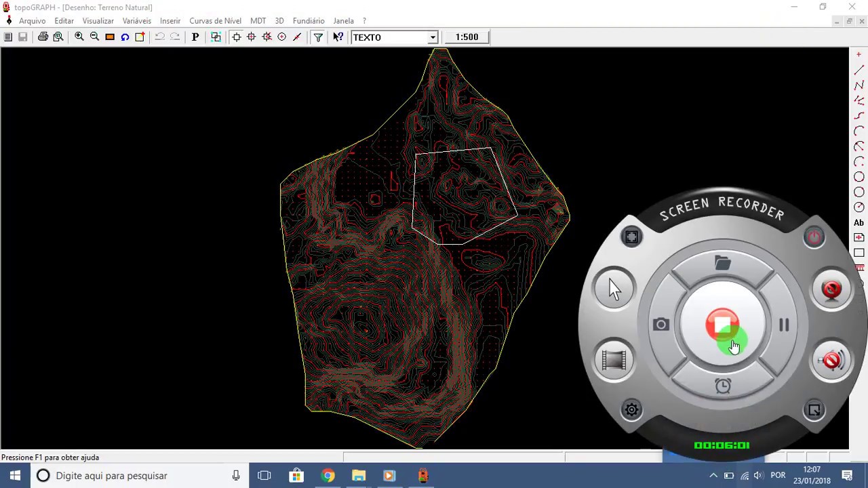Open the Screen Recorder folder icon

723,263
